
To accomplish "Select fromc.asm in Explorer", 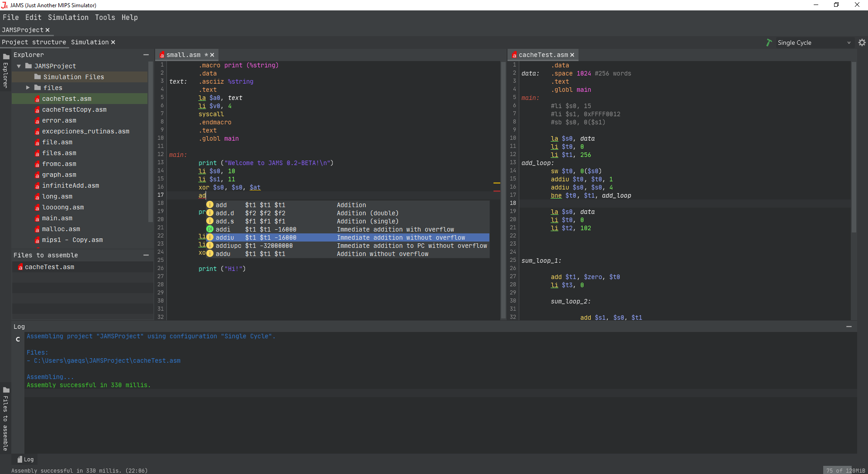I will (80, 164).
